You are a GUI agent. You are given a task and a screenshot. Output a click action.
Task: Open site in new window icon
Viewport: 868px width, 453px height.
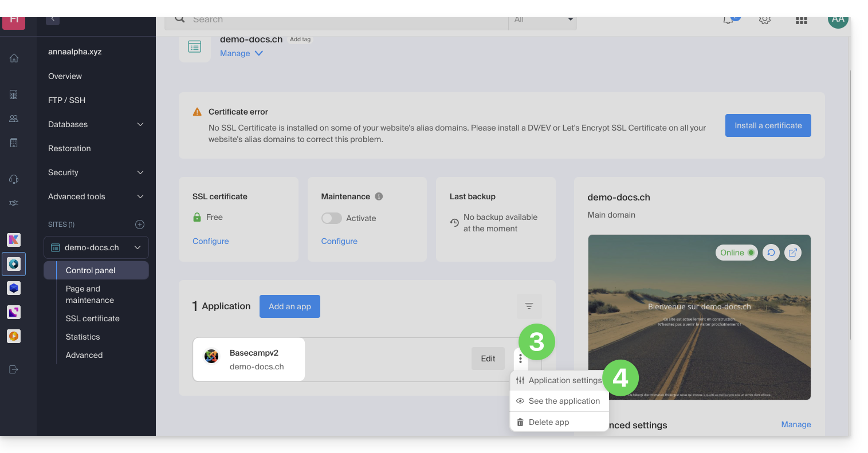(x=793, y=253)
